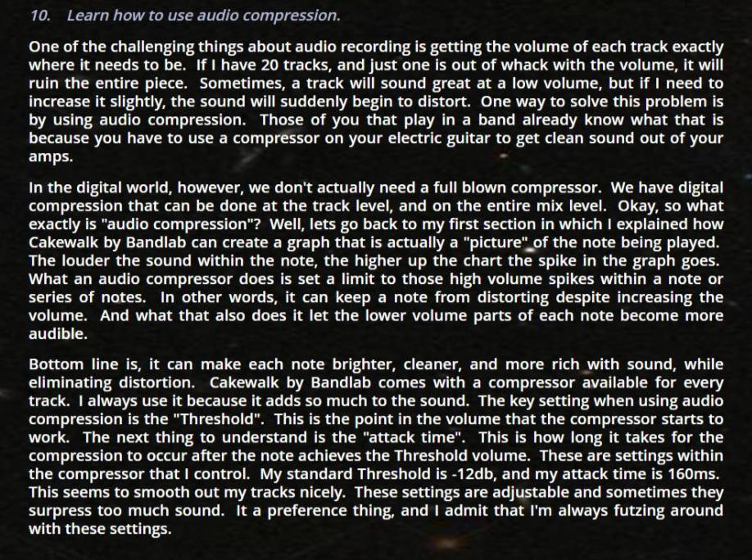This screenshot has height=560, width=752.
Task: Click the quoted term "attack time"
Action: tap(415, 437)
